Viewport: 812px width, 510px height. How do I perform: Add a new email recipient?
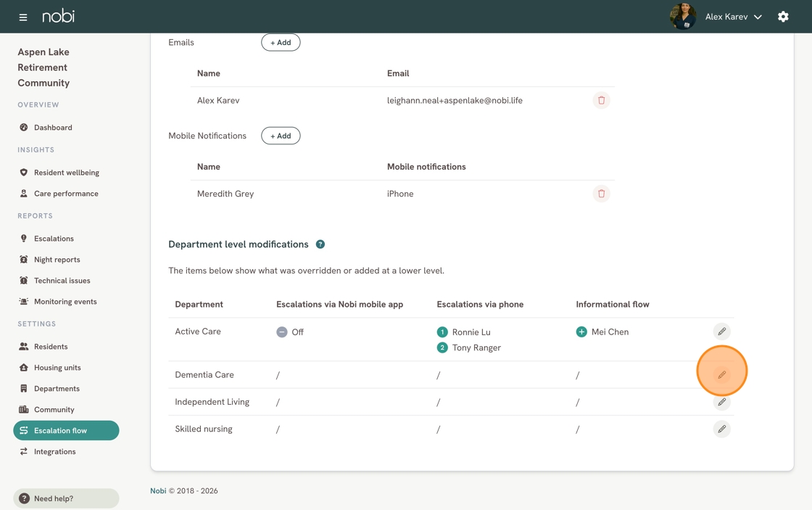pos(281,43)
